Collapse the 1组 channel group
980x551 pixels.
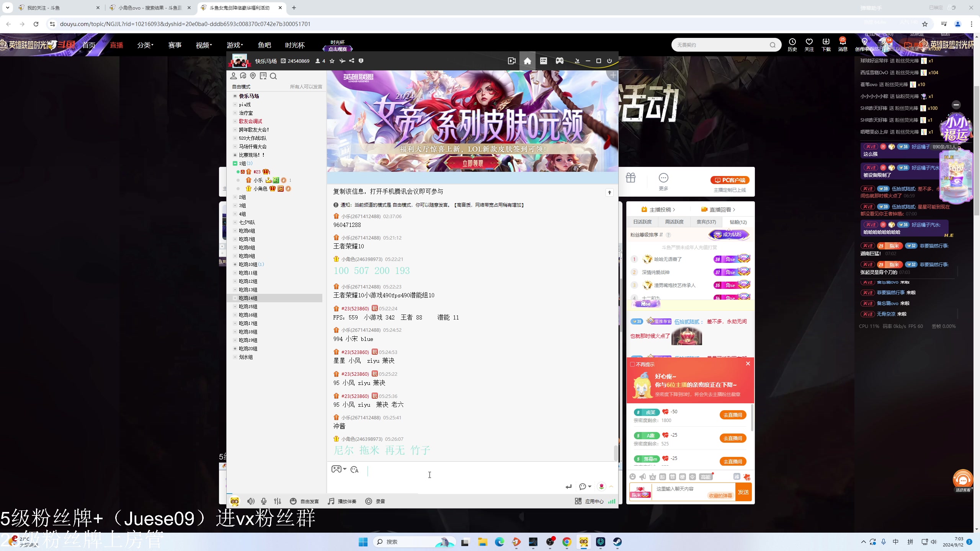click(x=235, y=163)
